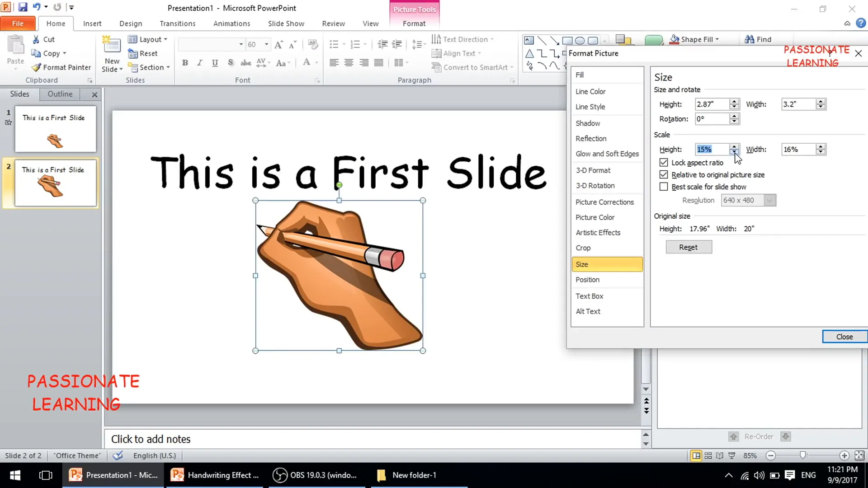Click the Zoom Out minus button
Screen dimensions: 868x488
coord(771,455)
